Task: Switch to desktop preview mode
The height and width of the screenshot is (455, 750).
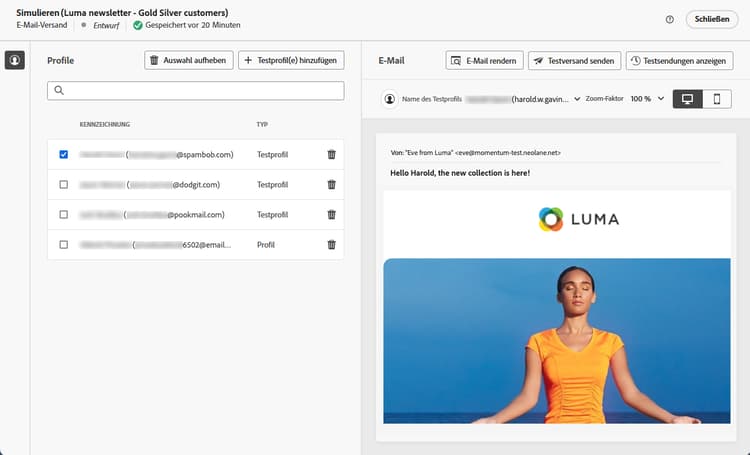Action: tap(687, 99)
